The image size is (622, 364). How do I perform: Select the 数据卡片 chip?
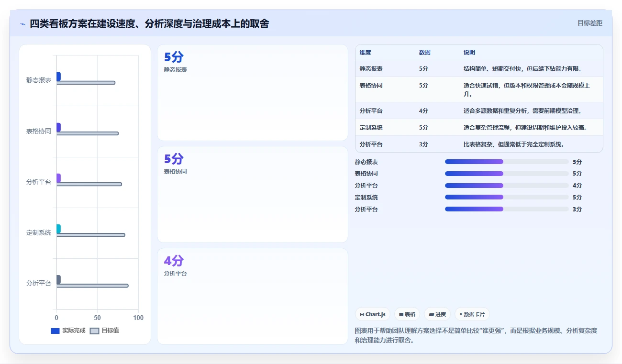click(472, 314)
